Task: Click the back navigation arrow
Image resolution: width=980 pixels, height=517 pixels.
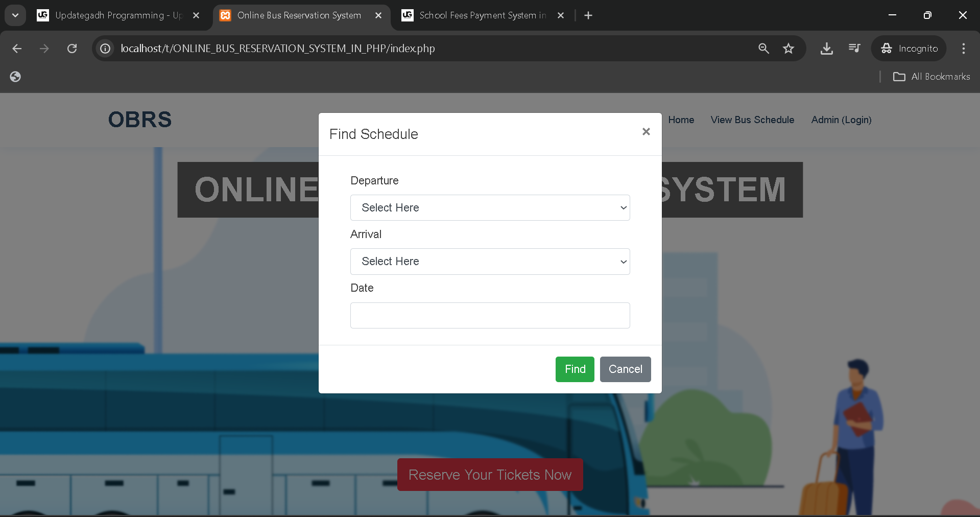Action: coord(17,49)
